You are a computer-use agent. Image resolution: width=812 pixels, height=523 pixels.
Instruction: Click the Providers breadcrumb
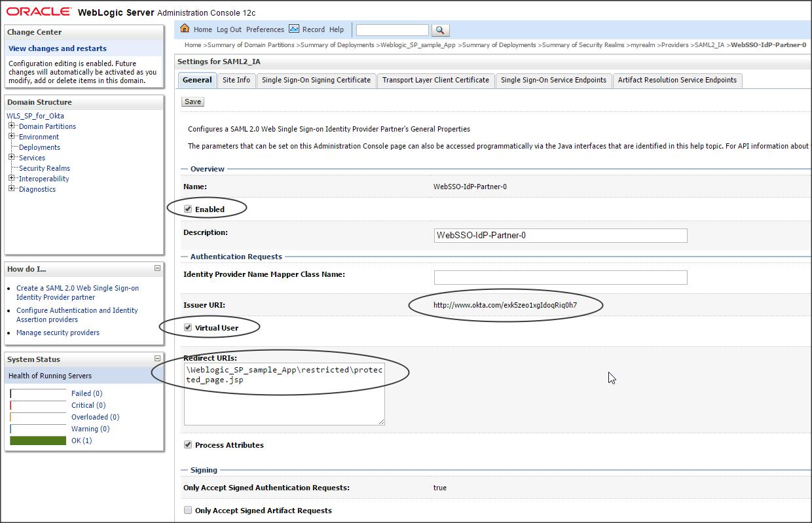[x=674, y=45]
